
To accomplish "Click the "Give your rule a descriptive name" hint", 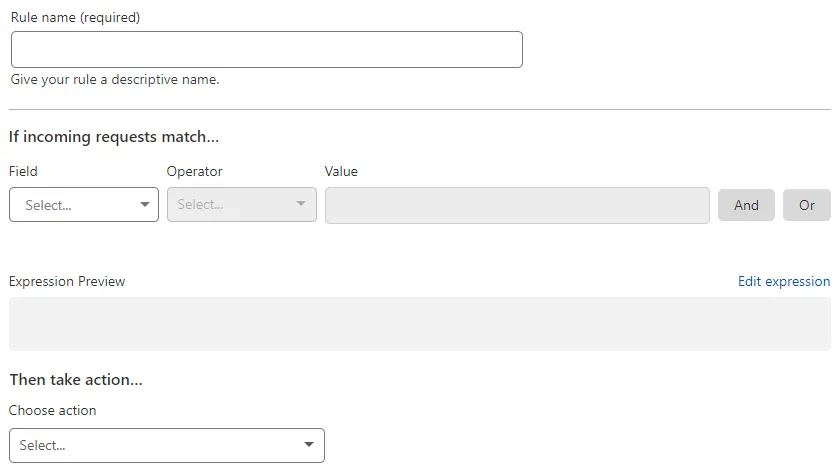I will [x=115, y=80].
